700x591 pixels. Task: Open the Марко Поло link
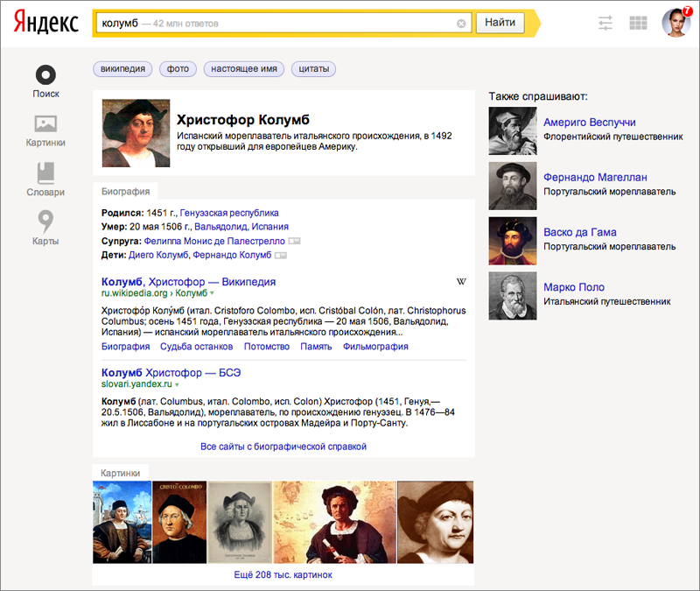tap(574, 287)
